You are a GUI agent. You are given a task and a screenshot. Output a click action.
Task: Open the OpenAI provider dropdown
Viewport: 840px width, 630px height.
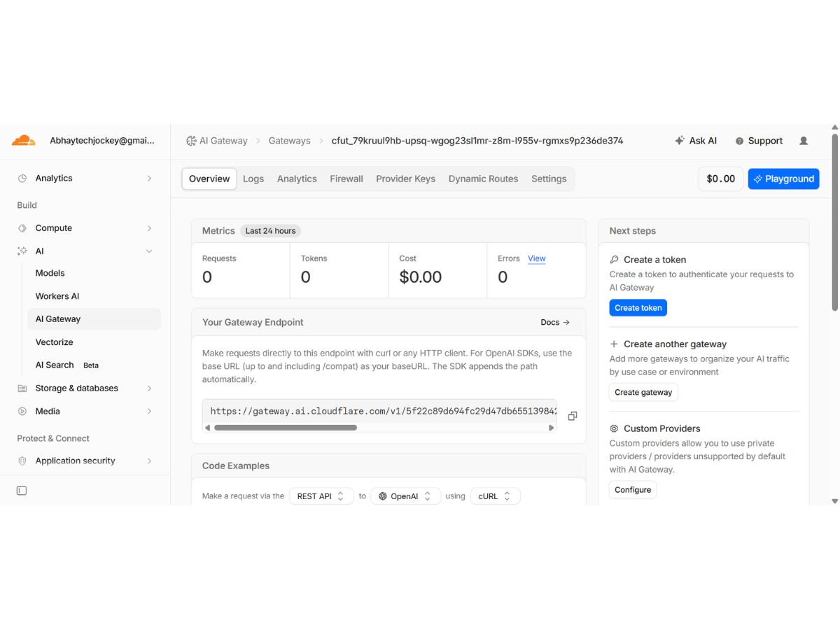click(x=406, y=496)
